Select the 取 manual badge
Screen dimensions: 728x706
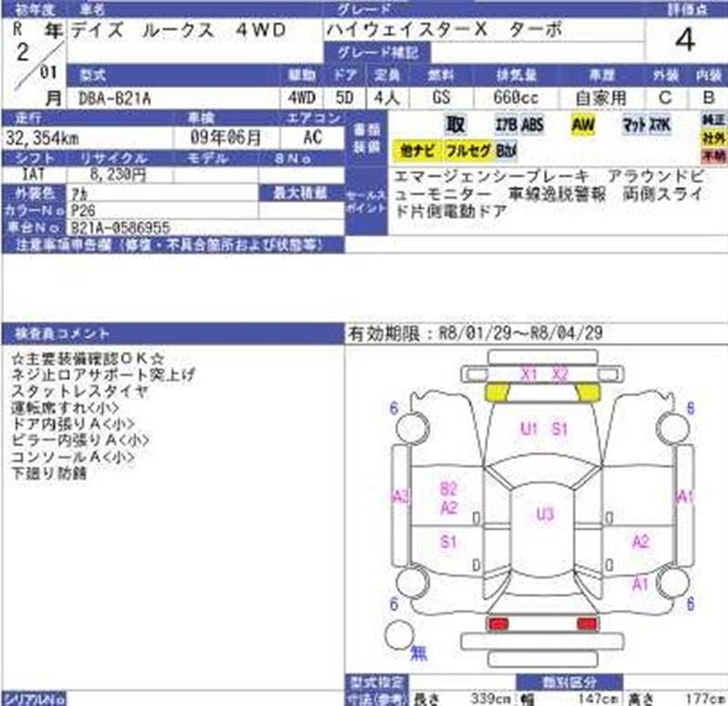pyautogui.click(x=455, y=125)
